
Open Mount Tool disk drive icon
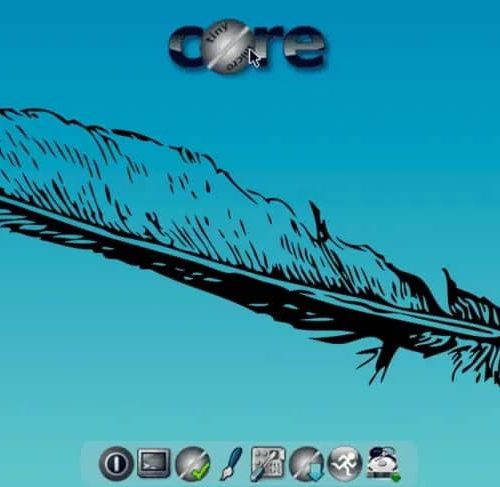[383, 464]
